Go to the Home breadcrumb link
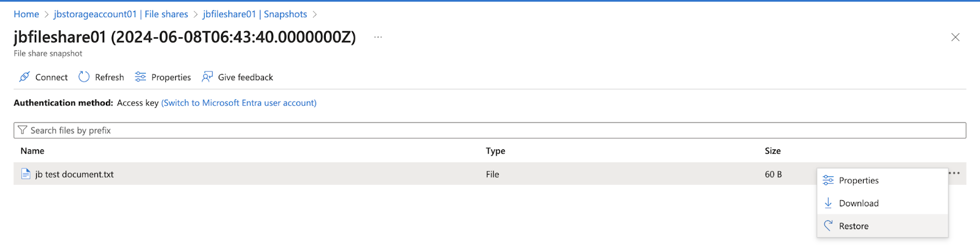Image resolution: width=980 pixels, height=248 pixels. [x=26, y=14]
